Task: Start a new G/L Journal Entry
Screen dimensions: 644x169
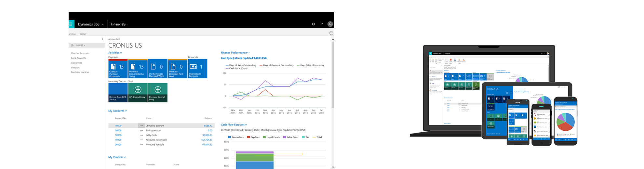Action: (138, 93)
